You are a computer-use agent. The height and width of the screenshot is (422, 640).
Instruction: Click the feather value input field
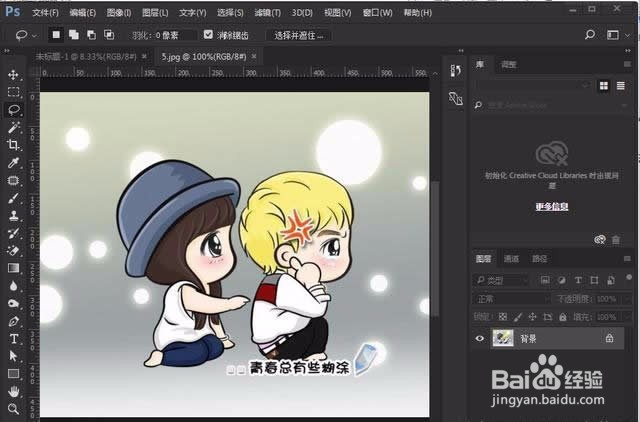click(175, 36)
